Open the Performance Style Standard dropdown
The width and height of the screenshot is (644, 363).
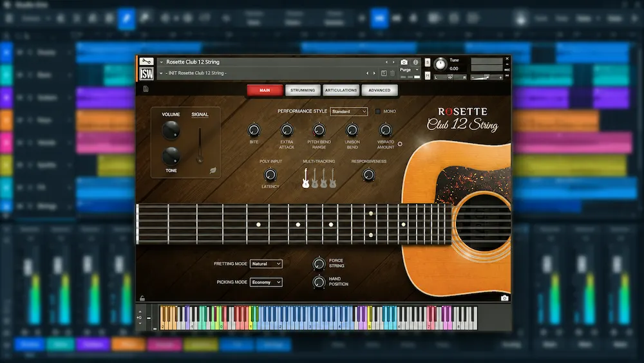(x=348, y=111)
